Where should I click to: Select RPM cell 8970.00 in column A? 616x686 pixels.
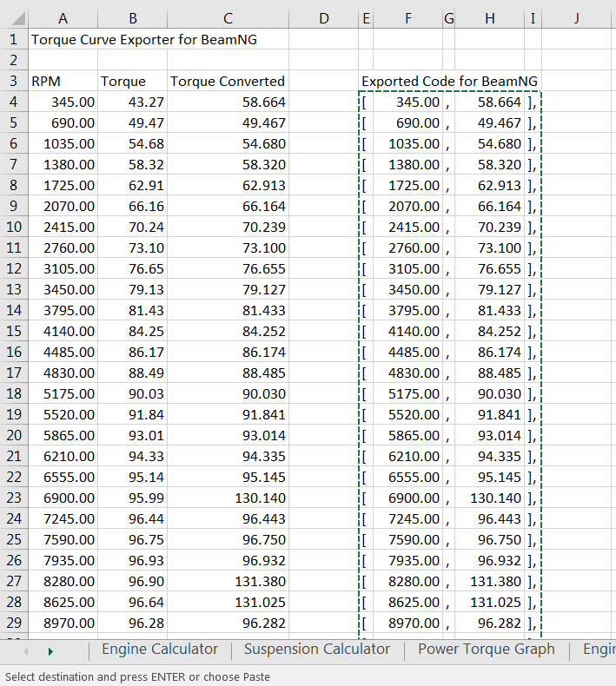click(63, 623)
